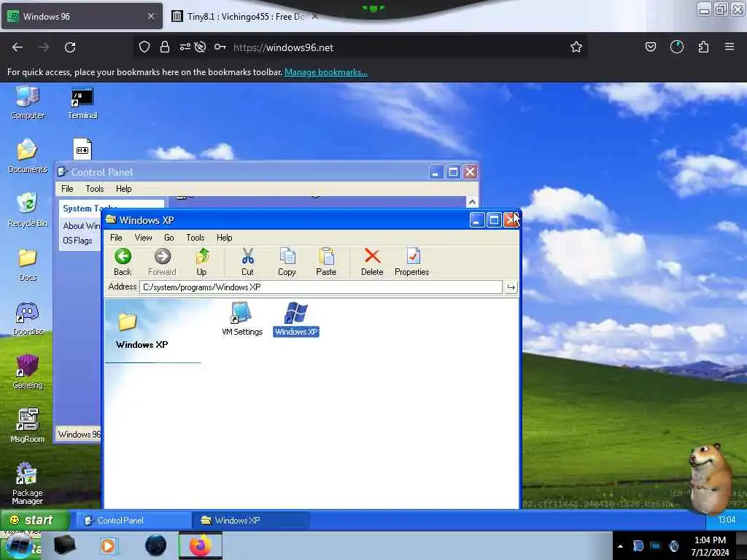The width and height of the screenshot is (747, 560).
Task: Open Firefox from the host taskbar
Action: (200, 545)
